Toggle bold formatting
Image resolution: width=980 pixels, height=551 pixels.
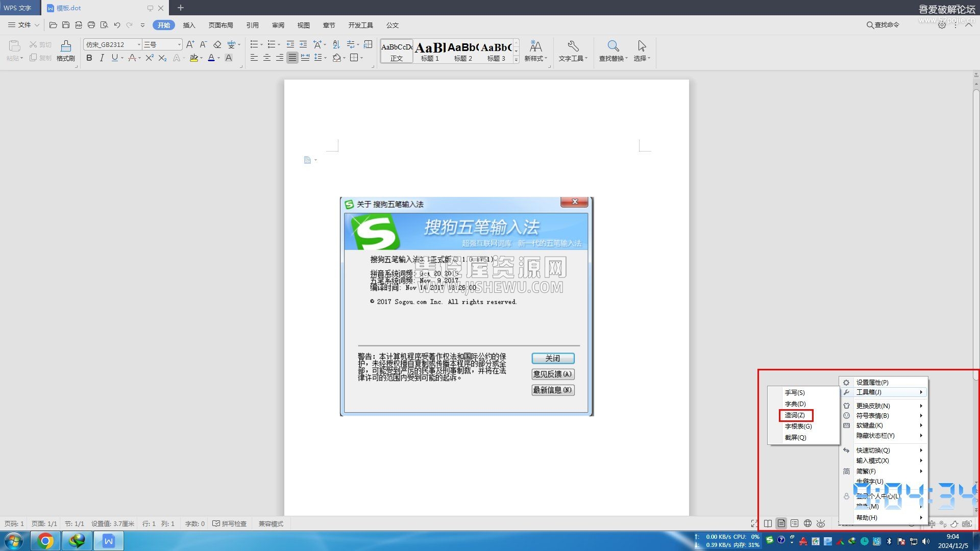89,58
